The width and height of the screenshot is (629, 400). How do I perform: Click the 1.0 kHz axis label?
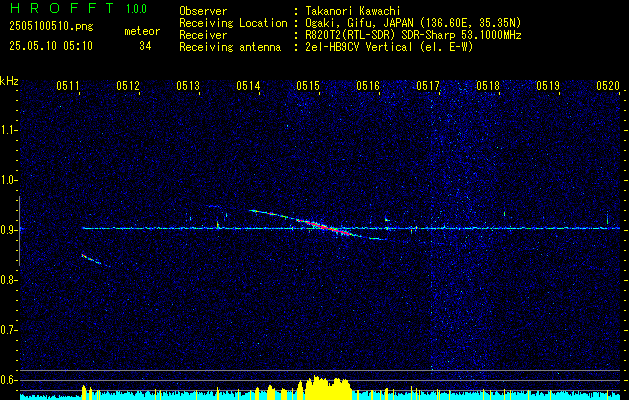tap(9, 180)
